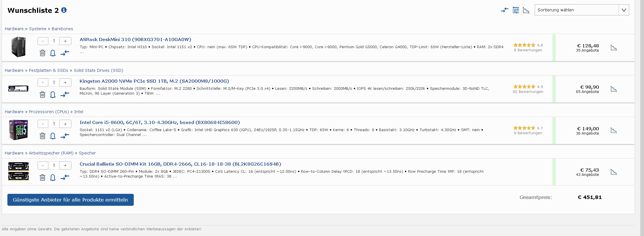Add Crucial Ballistix kit to comparison
Viewport: 644px width, 236px height.
pyautogui.click(x=65, y=177)
